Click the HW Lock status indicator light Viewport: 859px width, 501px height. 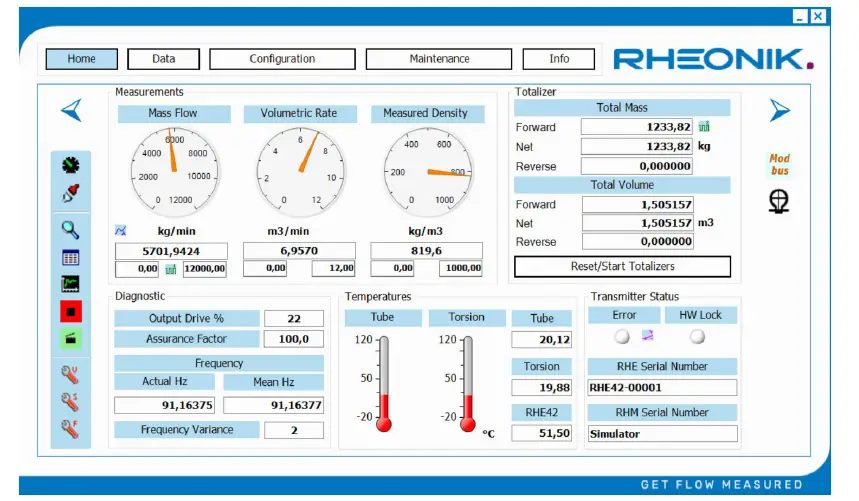coord(697,336)
